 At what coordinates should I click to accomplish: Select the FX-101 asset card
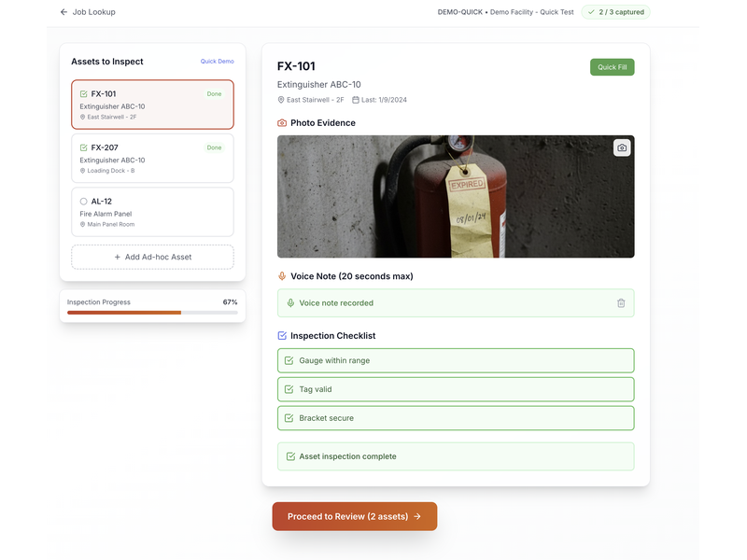[x=152, y=105]
